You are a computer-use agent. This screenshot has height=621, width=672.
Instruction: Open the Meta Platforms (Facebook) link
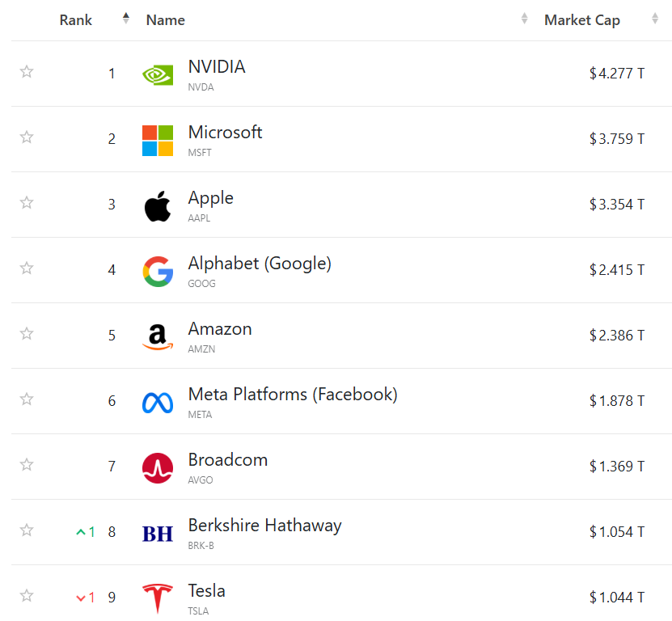point(293,395)
